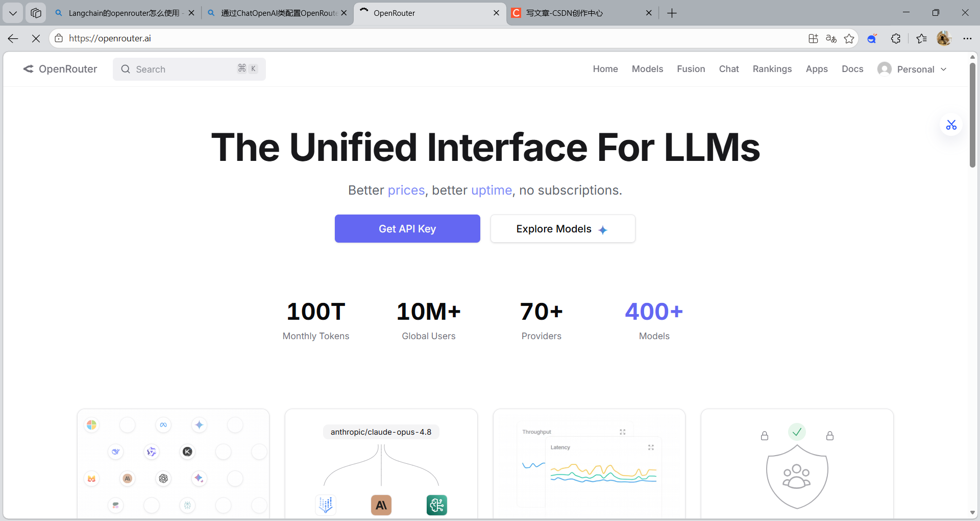Image resolution: width=980 pixels, height=521 pixels.
Task: Click the page vertical scrollbar thumb
Action: coord(972,115)
